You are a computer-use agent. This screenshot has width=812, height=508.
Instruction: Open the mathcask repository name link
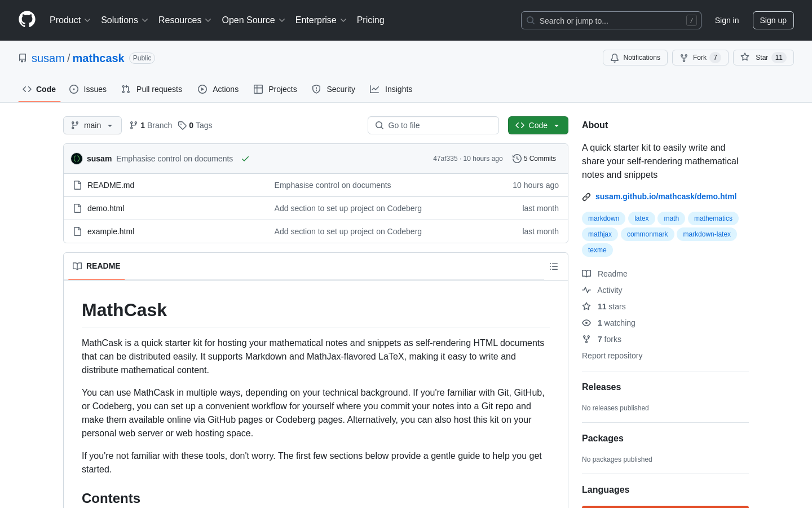[x=98, y=58]
